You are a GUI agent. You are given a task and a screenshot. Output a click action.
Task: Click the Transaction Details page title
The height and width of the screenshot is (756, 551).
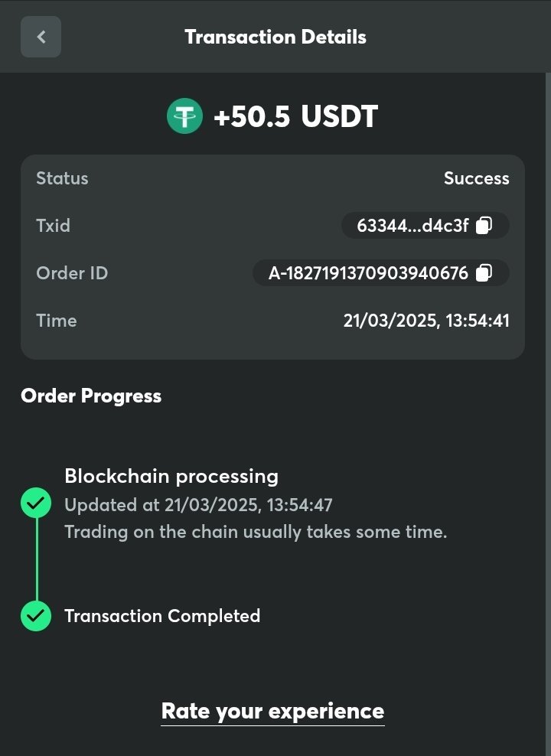tap(275, 37)
